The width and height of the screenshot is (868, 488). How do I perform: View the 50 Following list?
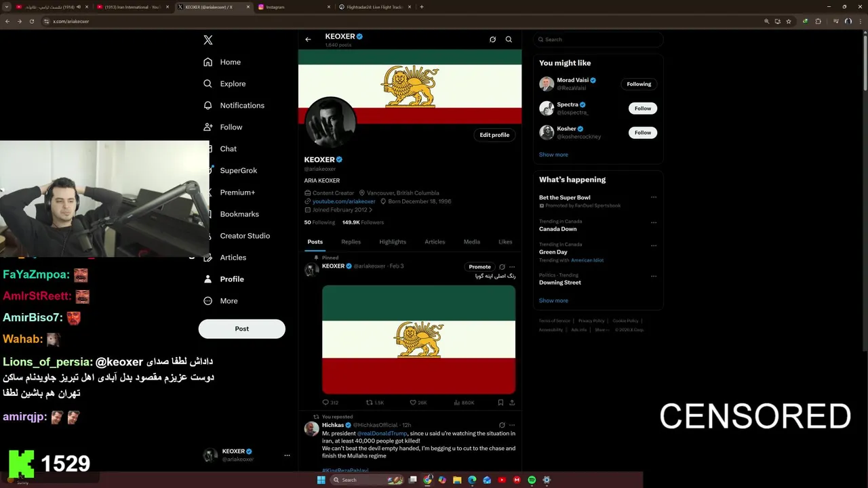click(x=319, y=222)
